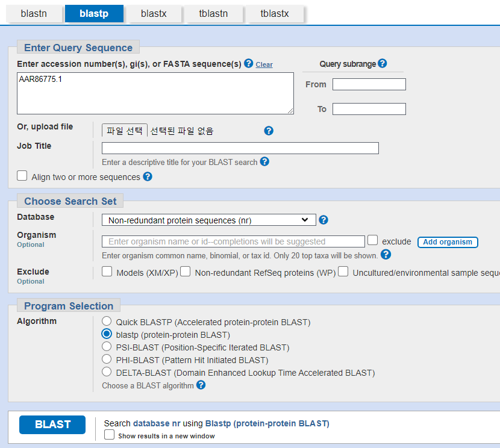Click the Query subrange From field
Viewport: 500px width, 448px height.
click(x=369, y=84)
